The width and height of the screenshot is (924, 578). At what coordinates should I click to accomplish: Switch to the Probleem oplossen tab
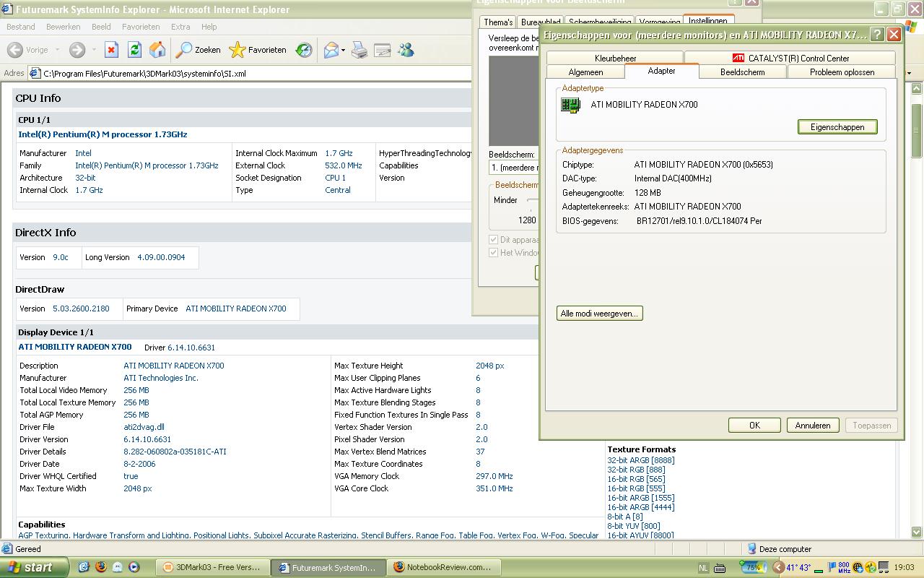(842, 72)
